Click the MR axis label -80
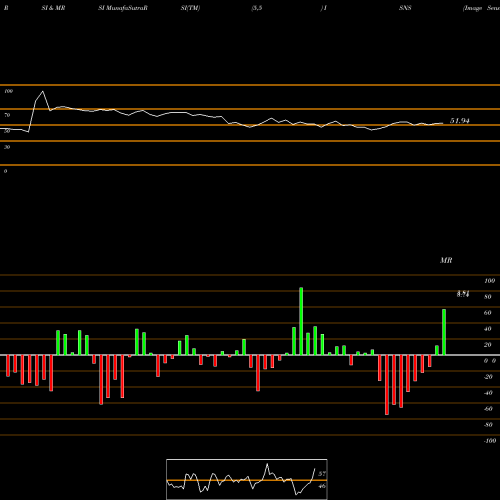Image resolution: width=500 pixels, height=500 pixels. (x=488, y=425)
